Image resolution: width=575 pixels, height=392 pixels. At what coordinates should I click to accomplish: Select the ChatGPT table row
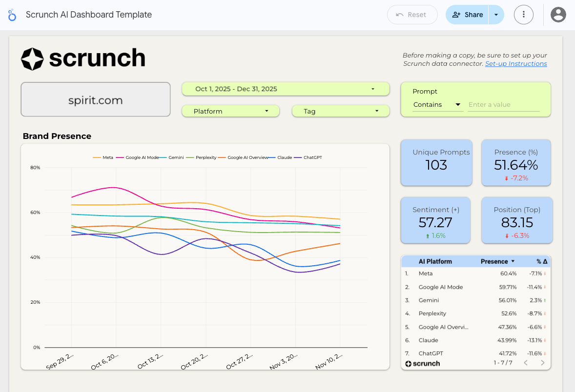pyautogui.click(x=475, y=353)
